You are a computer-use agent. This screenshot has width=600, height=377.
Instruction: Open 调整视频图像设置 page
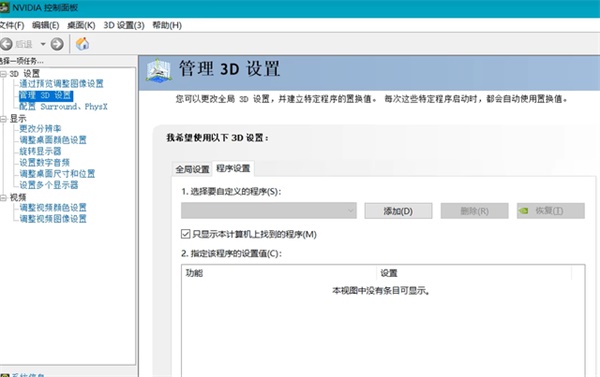[53, 219]
